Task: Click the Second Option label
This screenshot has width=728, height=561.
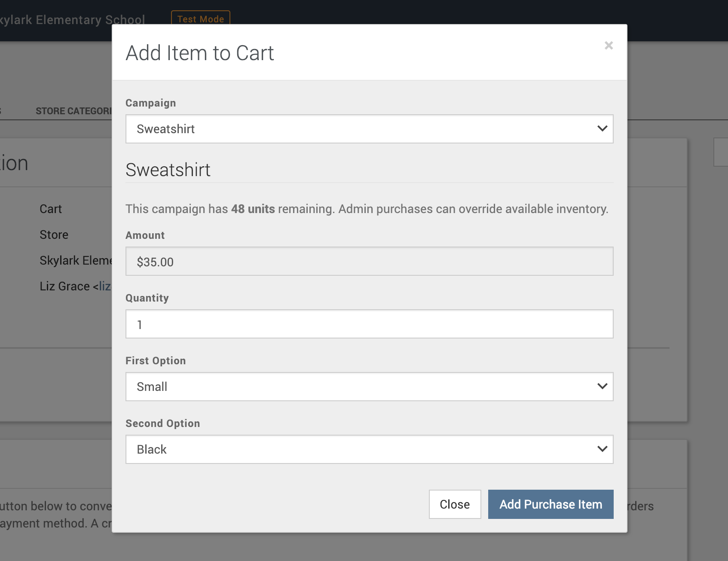Action: point(162,424)
